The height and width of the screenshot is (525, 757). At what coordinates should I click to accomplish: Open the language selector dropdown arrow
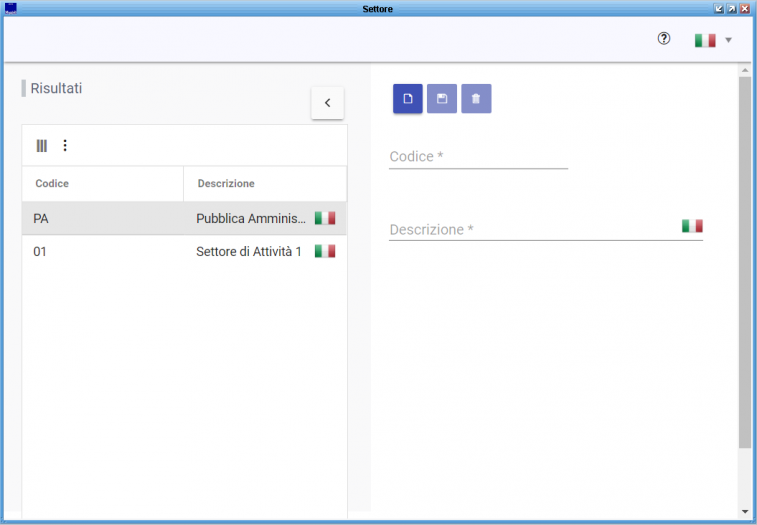point(729,41)
